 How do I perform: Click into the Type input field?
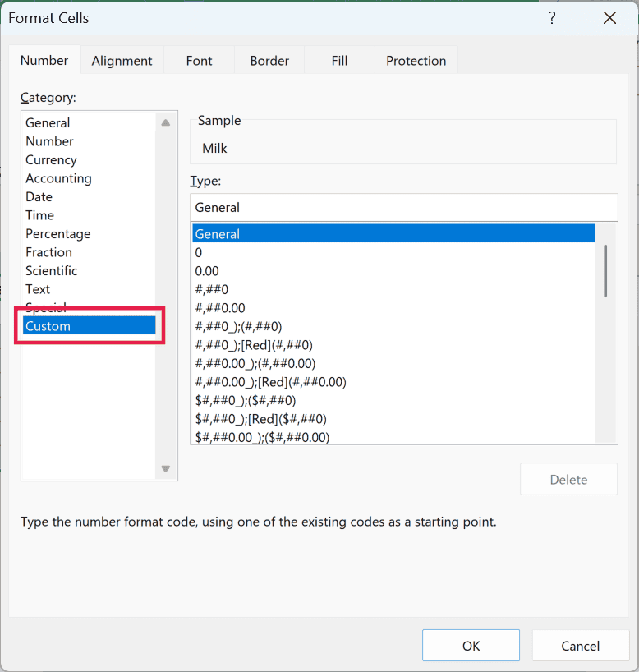(404, 207)
